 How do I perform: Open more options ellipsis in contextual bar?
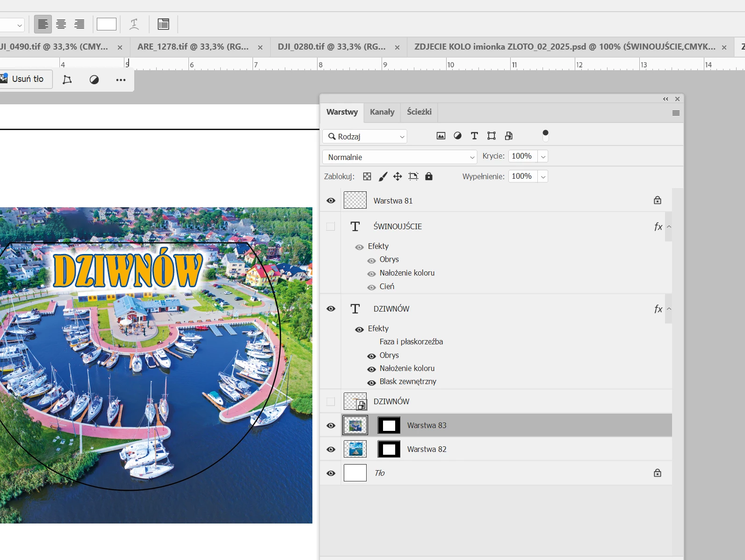click(121, 80)
